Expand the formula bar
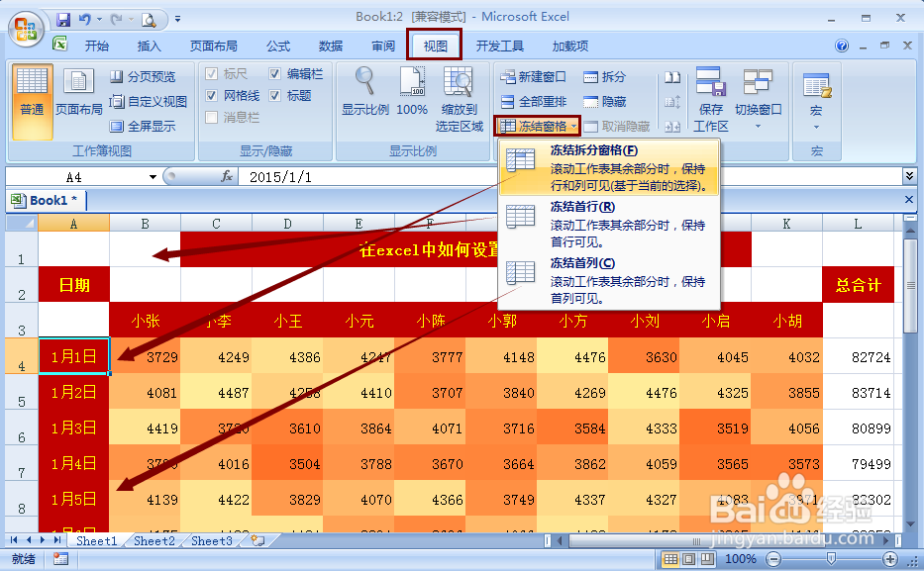924x571 pixels. click(x=909, y=176)
